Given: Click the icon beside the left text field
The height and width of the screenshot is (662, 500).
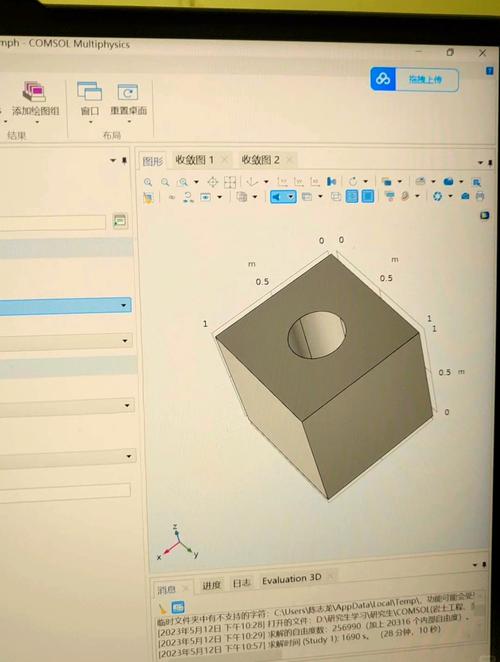Looking at the screenshot, I should 120,221.
